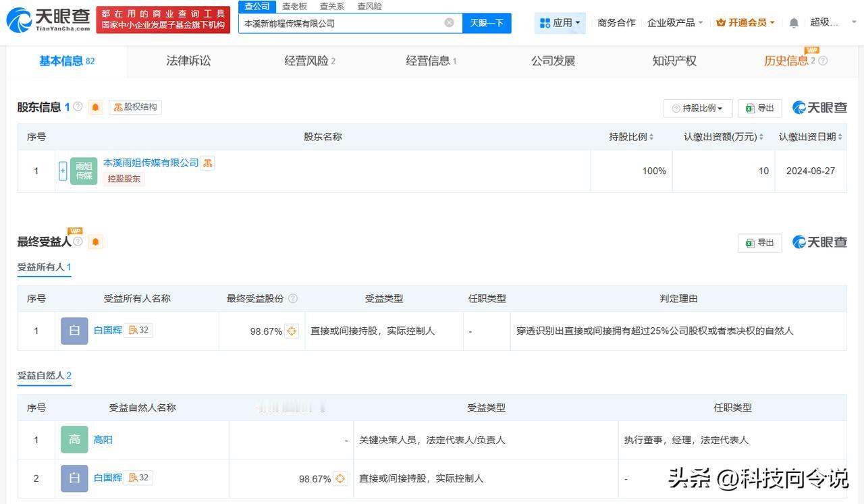Export shareholder info with the 导出 button
Screen dimensions: 864x504
click(760, 108)
